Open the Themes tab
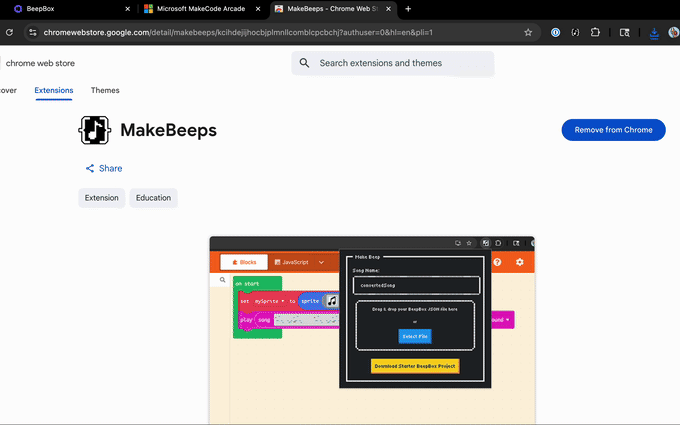The width and height of the screenshot is (680, 425). (105, 90)
